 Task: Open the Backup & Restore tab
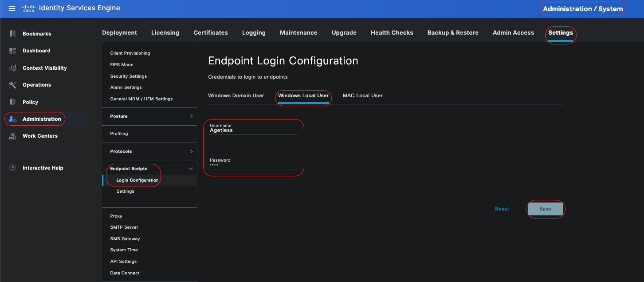click(x=453, y=32)
